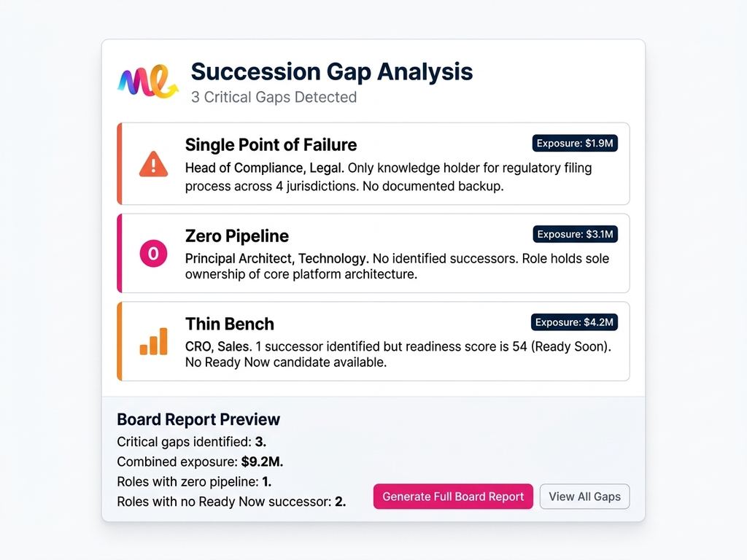Screen dimensions: 747x560
Task: Click the Exposure $4.2M badge
Action: (x=574, y=322)
